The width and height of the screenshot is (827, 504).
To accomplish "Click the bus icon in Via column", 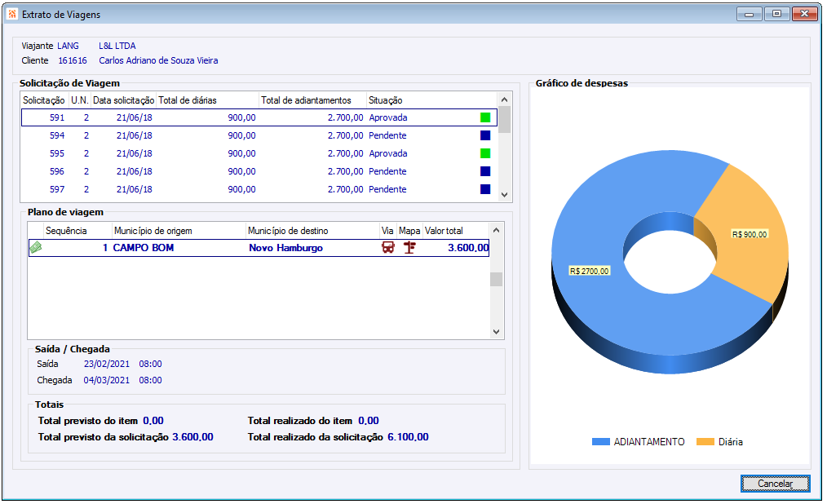I will tap(388, 248).
